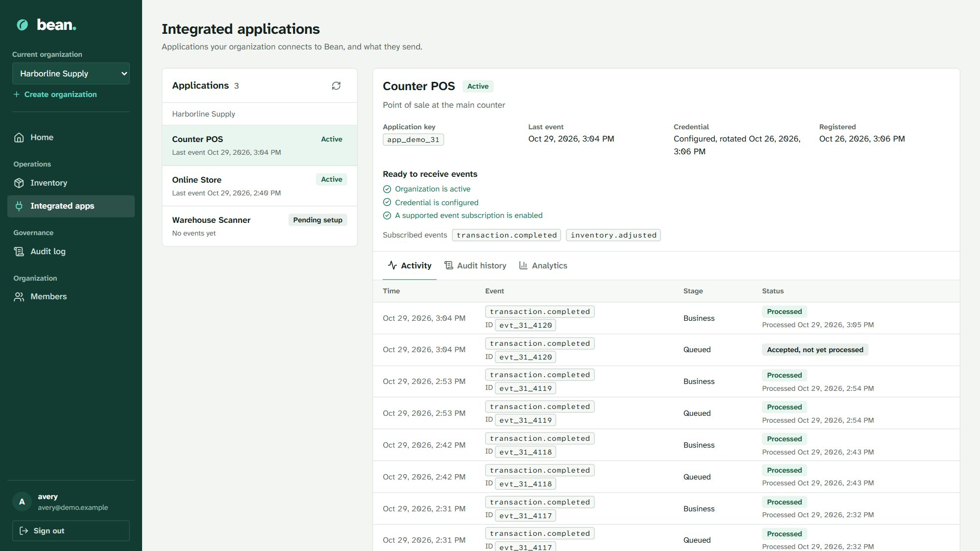980x551 pixels.
Task: Switch to the Audit history tab
Action: tap(475, 265)
